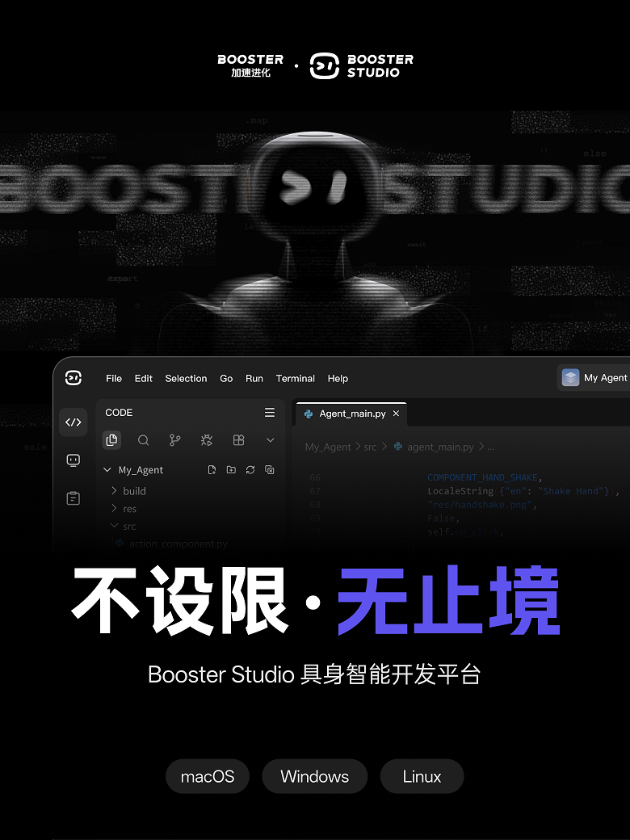630x840 pixels.
Task: Open the source control branch icon
Action: pos(174,440)
